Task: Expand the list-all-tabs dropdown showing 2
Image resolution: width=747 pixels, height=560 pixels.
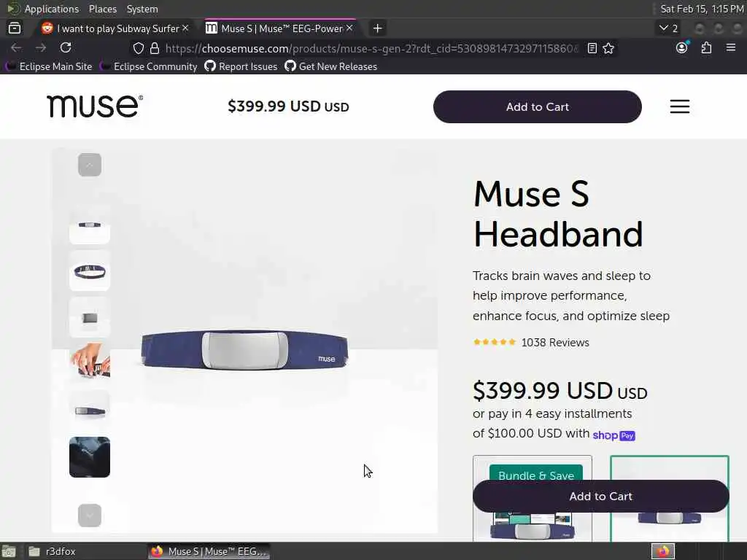Action: (x=668, y=28)
